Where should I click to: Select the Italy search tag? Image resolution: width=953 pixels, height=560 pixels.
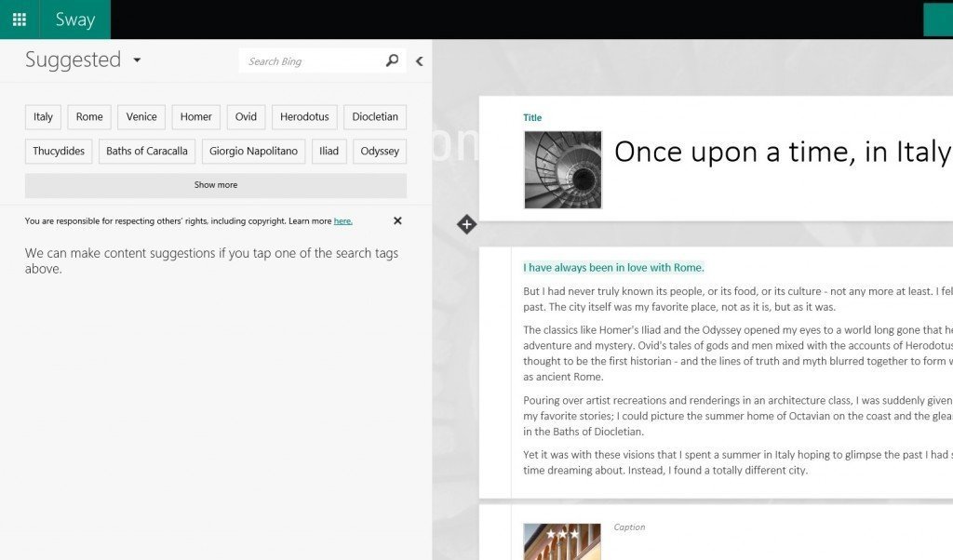tap(43, 117)
